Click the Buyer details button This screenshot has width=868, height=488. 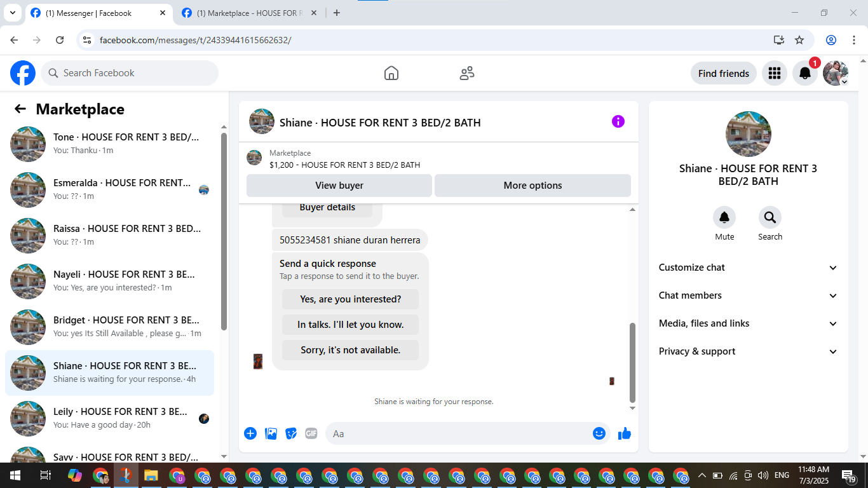(x=327, y=208)
